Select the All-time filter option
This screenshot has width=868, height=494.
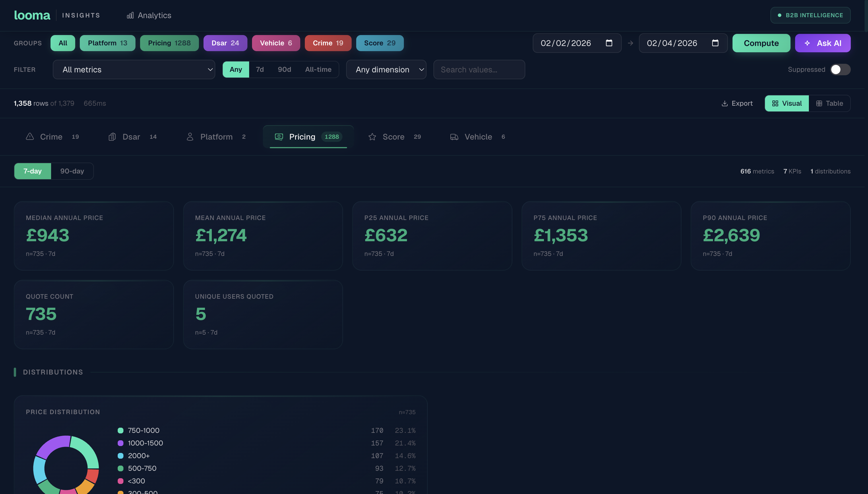pyautogui.click(x=318, y=69)
